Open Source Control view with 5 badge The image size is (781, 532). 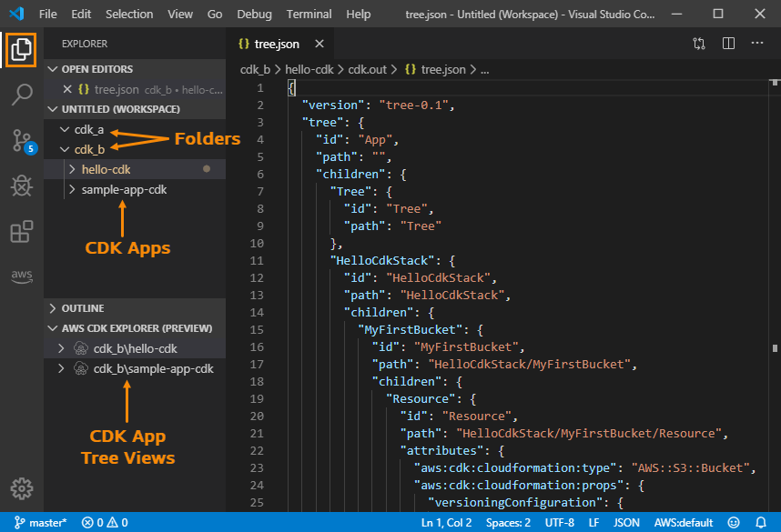pos(22,140)
